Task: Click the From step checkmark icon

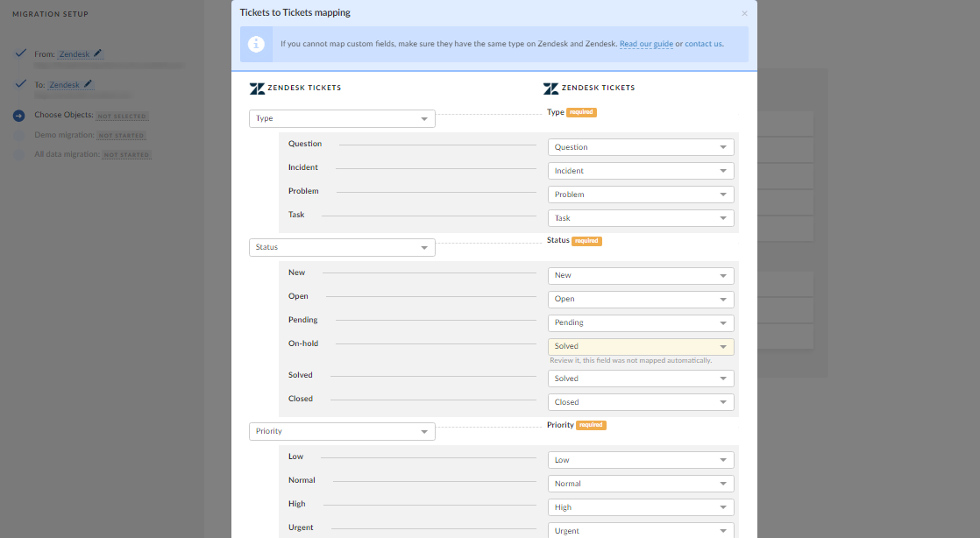Action: 19,53
